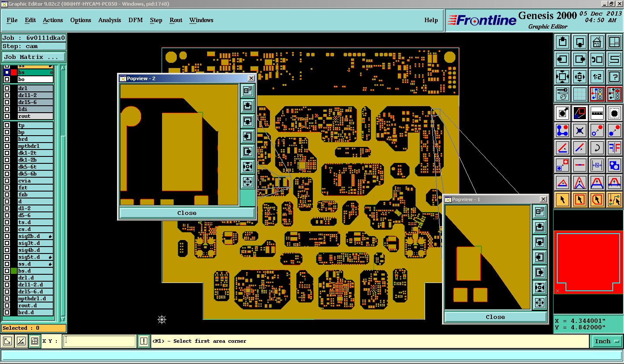
Task: Open the Help menu
Action: click(431, 20)
